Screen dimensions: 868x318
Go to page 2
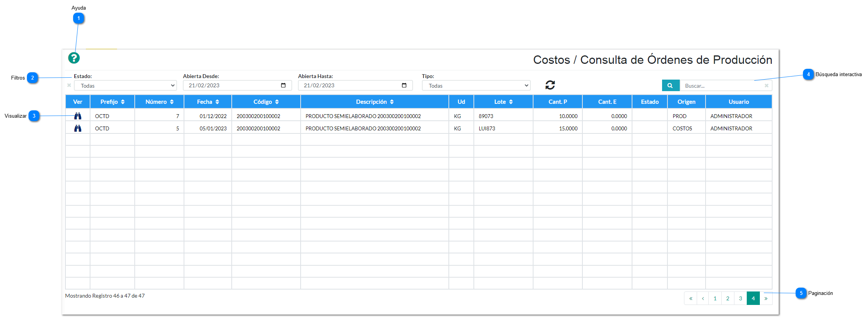[728, 298]
